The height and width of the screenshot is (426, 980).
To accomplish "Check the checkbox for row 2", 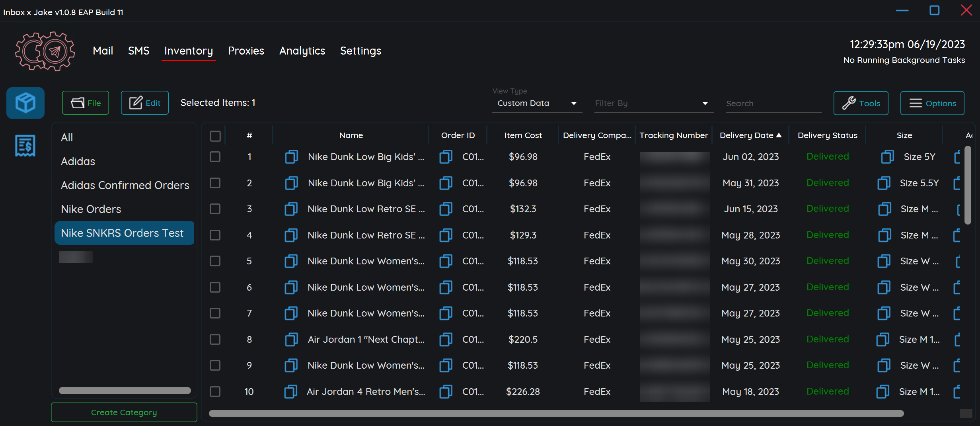I will (215, 183).
